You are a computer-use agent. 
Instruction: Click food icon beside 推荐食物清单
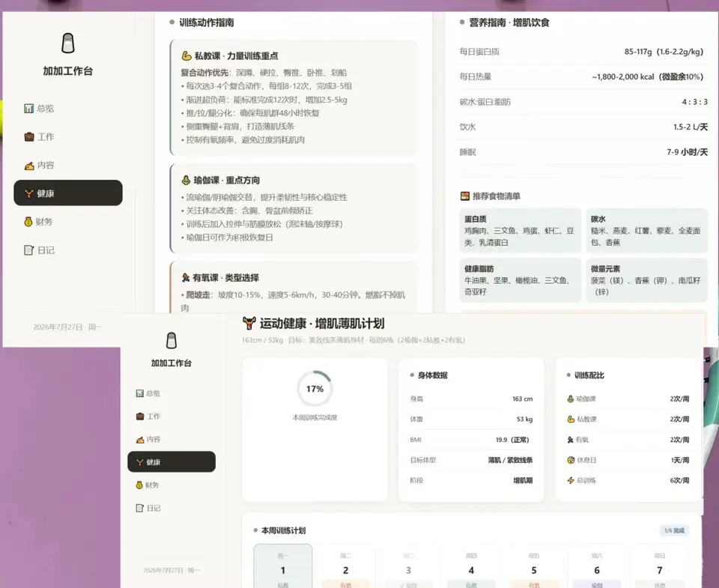pyautogui.click(x=465, y=196)
